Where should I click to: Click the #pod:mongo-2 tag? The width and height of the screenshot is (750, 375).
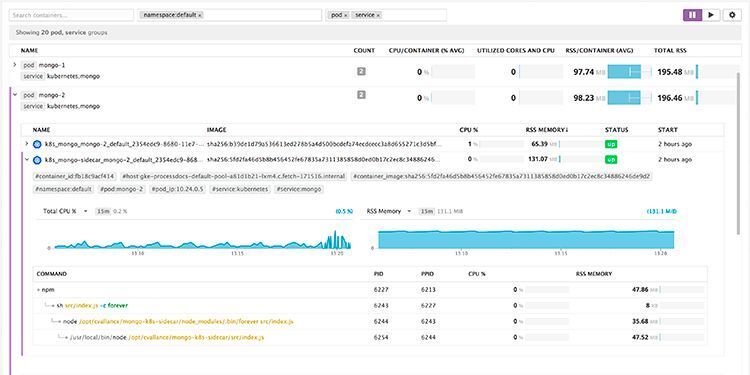point(121,189)
